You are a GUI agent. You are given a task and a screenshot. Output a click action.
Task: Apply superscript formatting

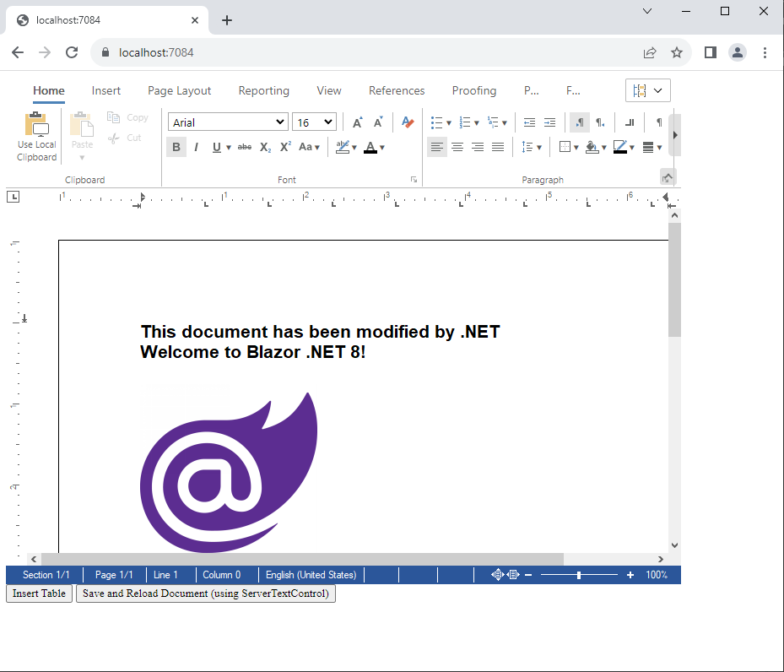tap(285, 147)
